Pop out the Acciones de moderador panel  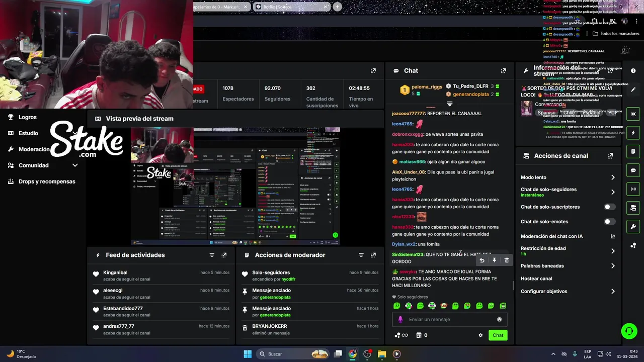373,255
